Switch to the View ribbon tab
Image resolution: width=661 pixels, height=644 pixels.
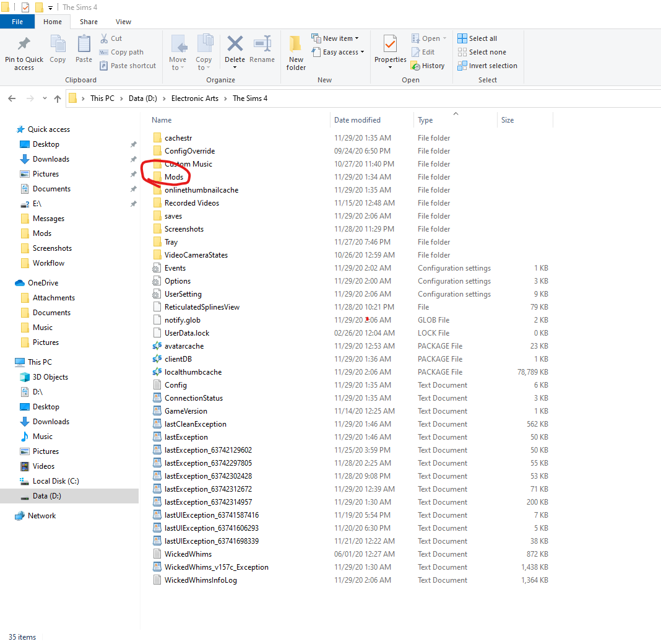123,22
